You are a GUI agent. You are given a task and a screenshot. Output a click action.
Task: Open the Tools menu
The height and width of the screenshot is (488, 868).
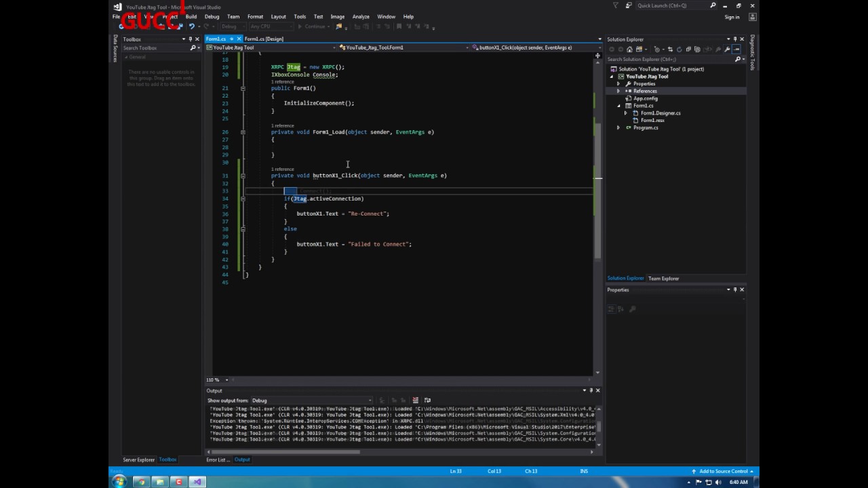click(300, 16)
